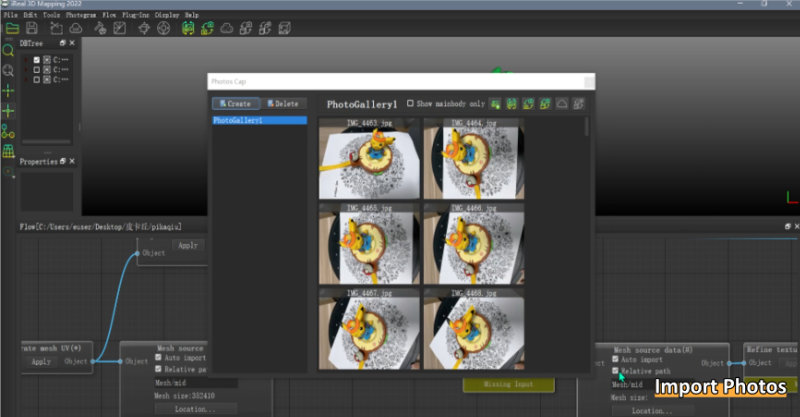
Task: Click the lower green crosshair icon in sidebar
Action: coord(8,111)
